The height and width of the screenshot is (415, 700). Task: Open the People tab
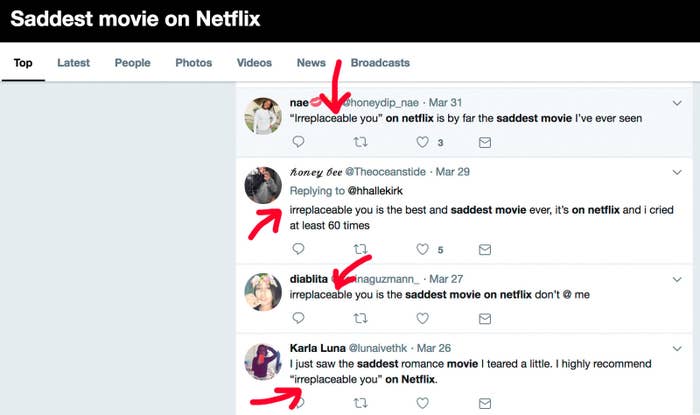pyautogui.click(x=133, y=63)
